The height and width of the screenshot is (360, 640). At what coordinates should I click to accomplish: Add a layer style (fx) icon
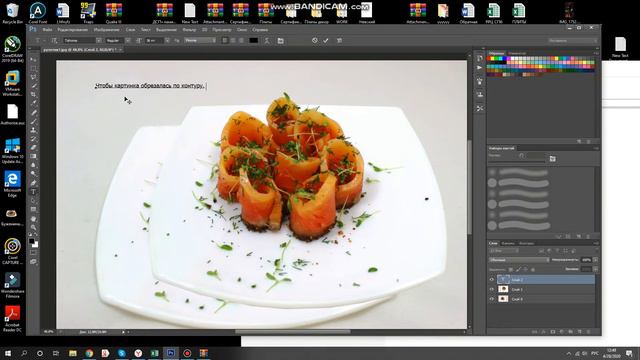[x=544, y=332]
